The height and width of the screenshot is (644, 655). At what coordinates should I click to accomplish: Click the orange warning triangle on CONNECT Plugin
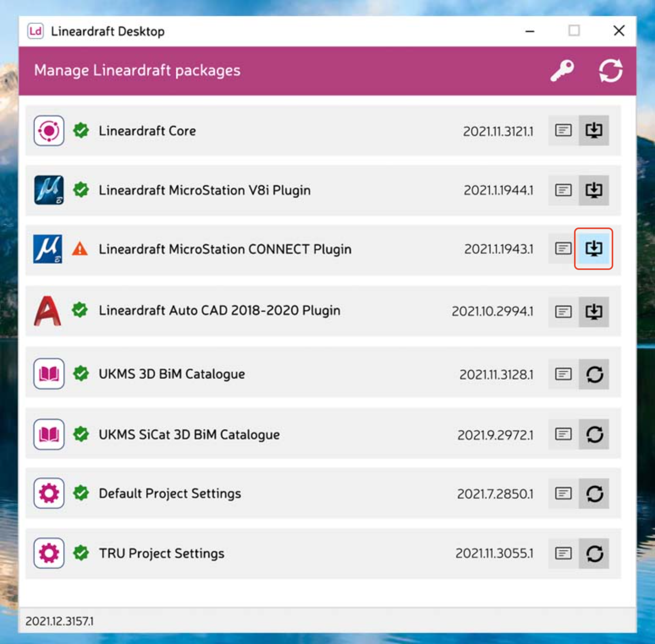80,249
